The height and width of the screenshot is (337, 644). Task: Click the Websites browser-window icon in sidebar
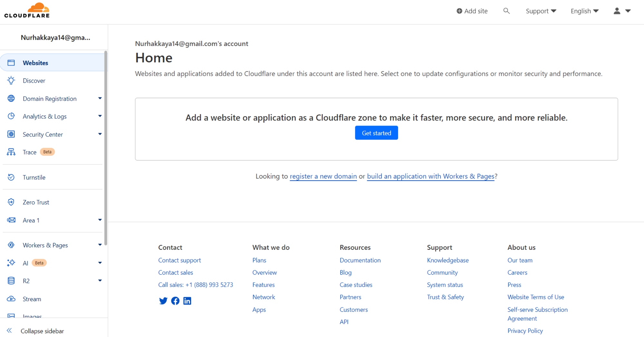click(x=11, y=63)
